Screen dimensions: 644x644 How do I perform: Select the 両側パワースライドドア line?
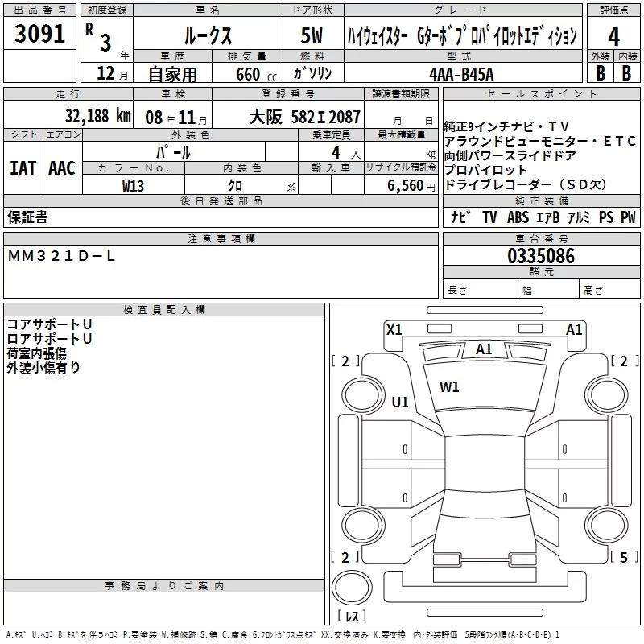coord(510,155)
